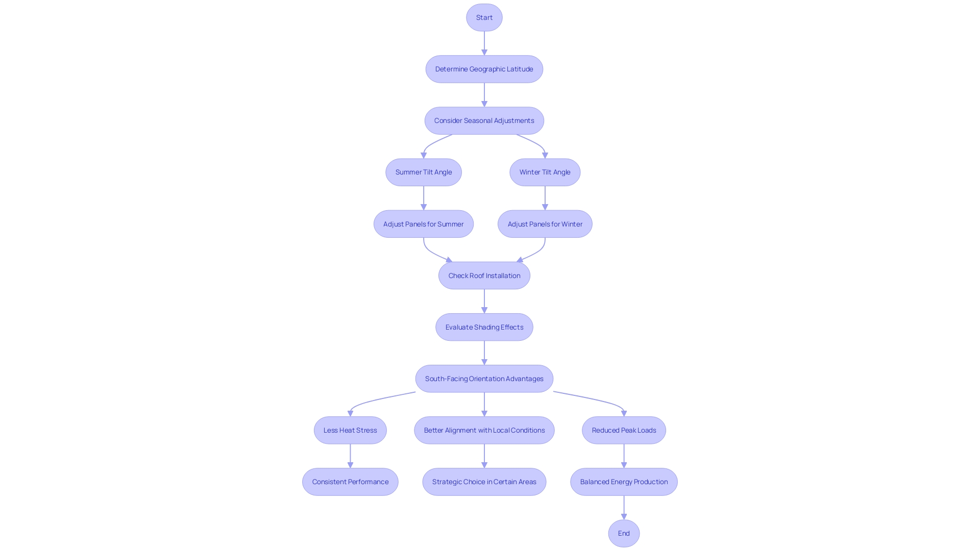Image resolution: width=980 pixels, height=551 pixels.
Task: Select the Determine Geographic Latitude node
Action: tap(484, 69)
